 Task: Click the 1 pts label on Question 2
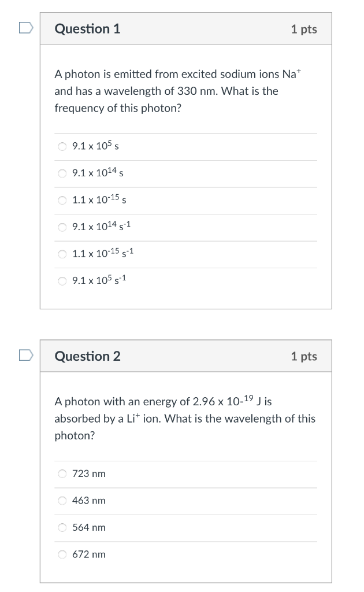pos(304,356)
